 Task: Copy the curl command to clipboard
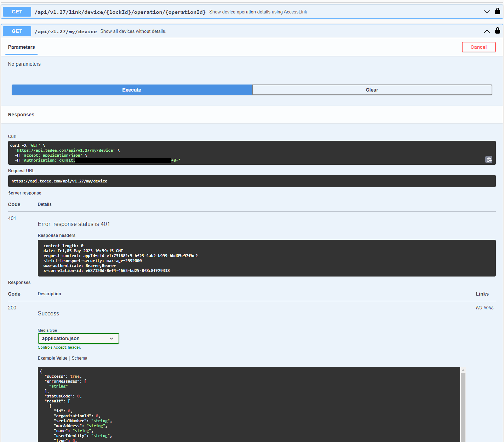click(x=488, y=159)
